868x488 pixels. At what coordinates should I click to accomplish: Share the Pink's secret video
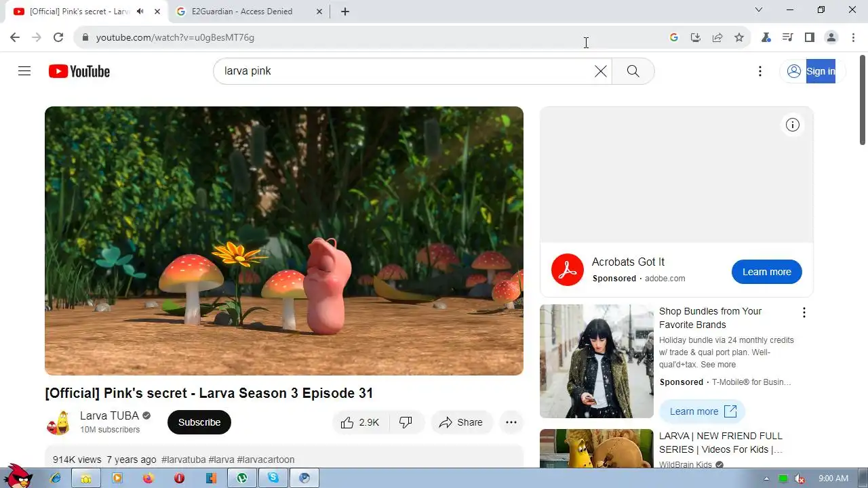click(460, 422)
